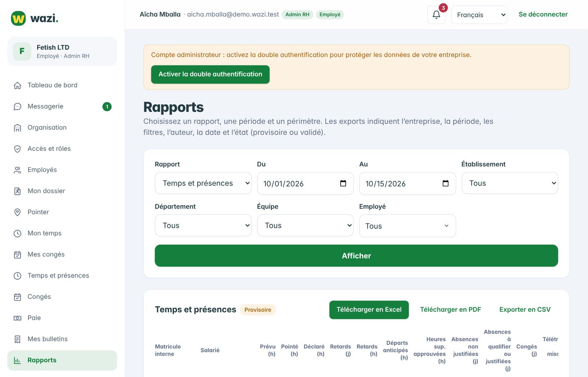The width and height of the screenshot is (588, 377).
Task: Click the Temps et présences clock icon
Action: pyautogui.click(x=18, y=276)
